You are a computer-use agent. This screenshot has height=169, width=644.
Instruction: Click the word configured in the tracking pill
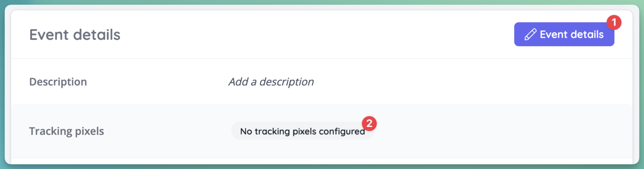click(342, 131)
